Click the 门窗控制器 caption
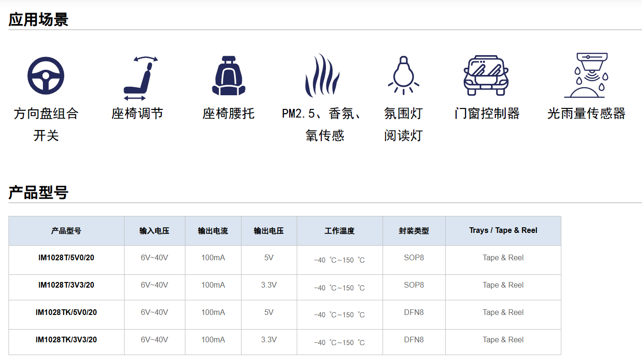The width and height of the screenshot is (642, 364). coord(486,114)
